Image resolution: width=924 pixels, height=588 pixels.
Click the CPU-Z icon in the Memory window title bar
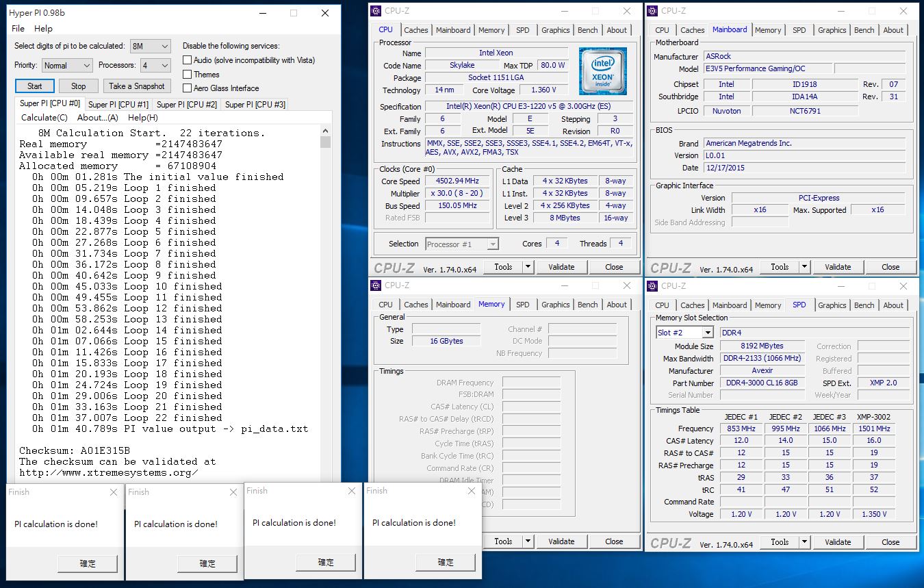(x=376, y=285)
